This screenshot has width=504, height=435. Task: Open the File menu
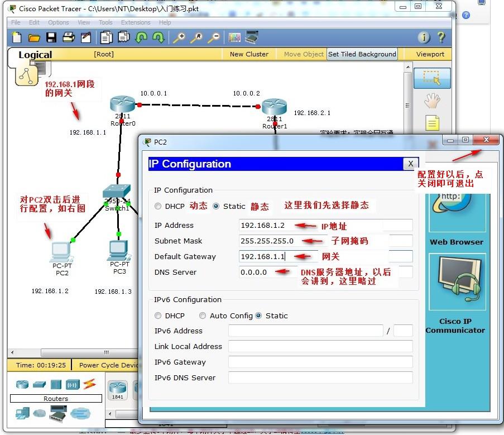16,22
